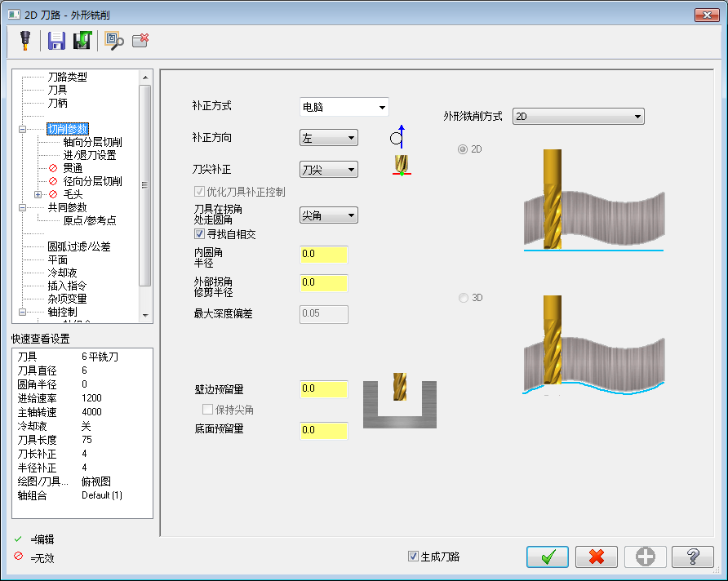Click 进给速率 value 1200 in quick view
Viewport: 728px width, 581px height.
coord(91,398)
